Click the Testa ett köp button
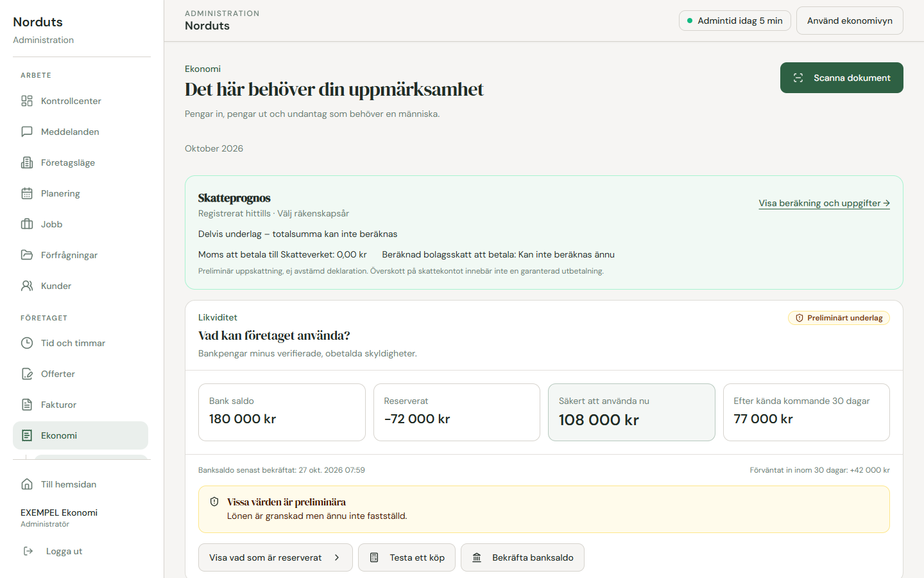This screenshot has width=924, height=578. [407, 557]
